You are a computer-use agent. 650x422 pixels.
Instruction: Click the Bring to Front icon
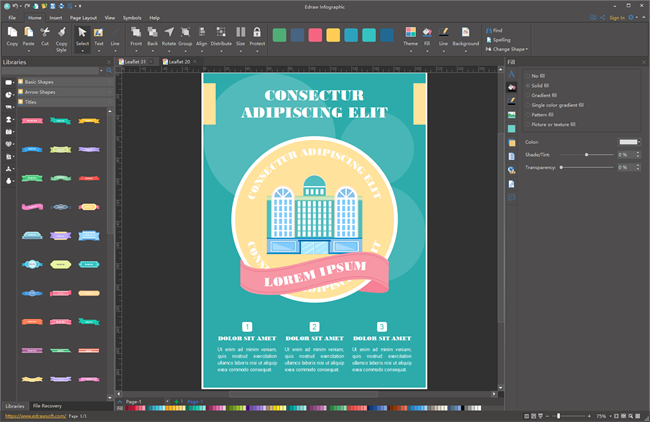coord(136,34)
